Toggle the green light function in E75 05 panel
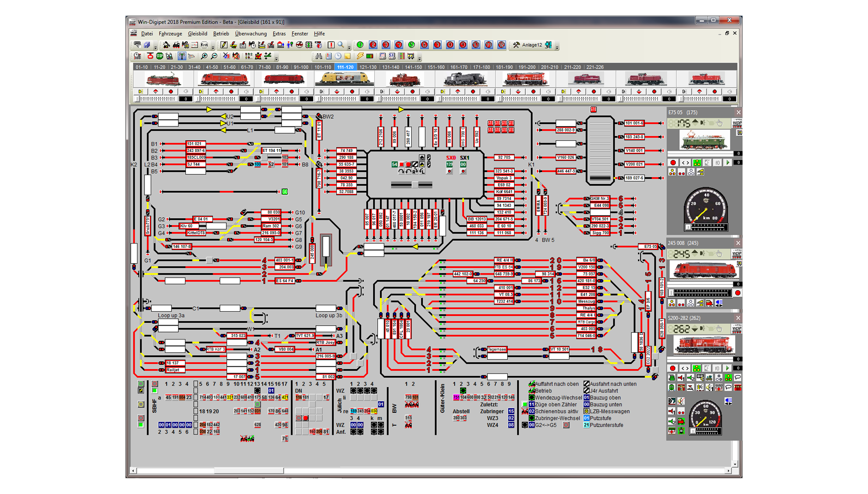The width and height of the screenshot is (868, 494). [697, 163]
